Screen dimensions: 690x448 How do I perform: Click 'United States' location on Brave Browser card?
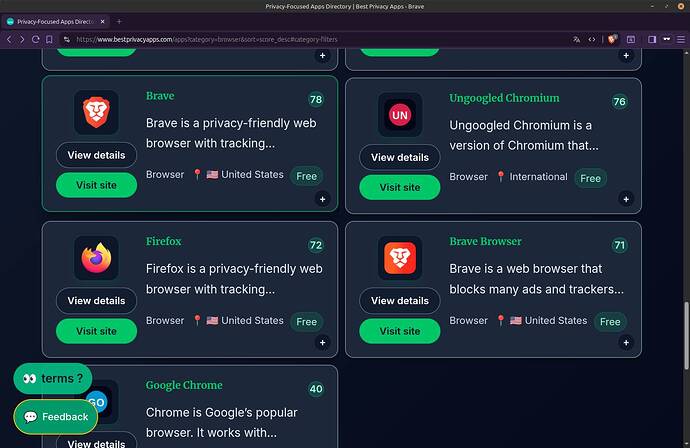point(556,320)
